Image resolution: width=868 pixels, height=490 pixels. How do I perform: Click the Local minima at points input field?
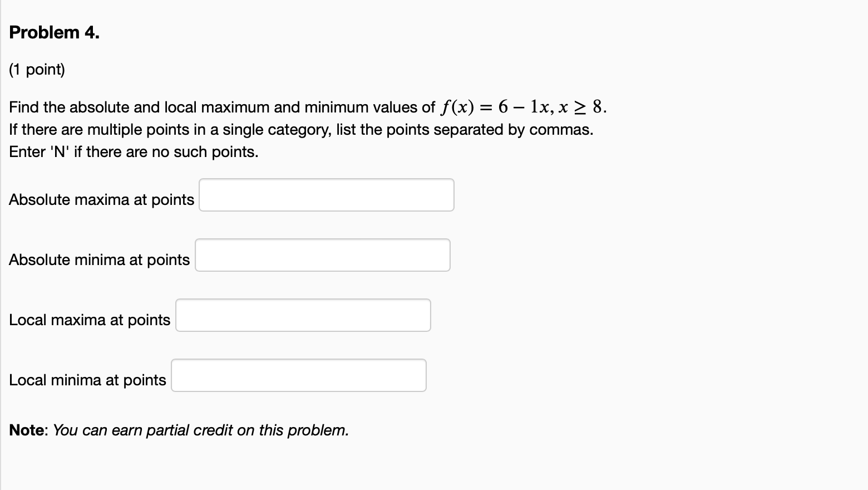[x=298, y=375]
